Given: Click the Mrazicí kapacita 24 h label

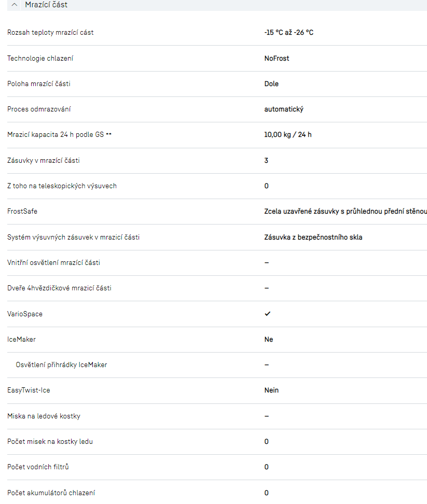Looking at the screenshot, I should coord(59,135).
